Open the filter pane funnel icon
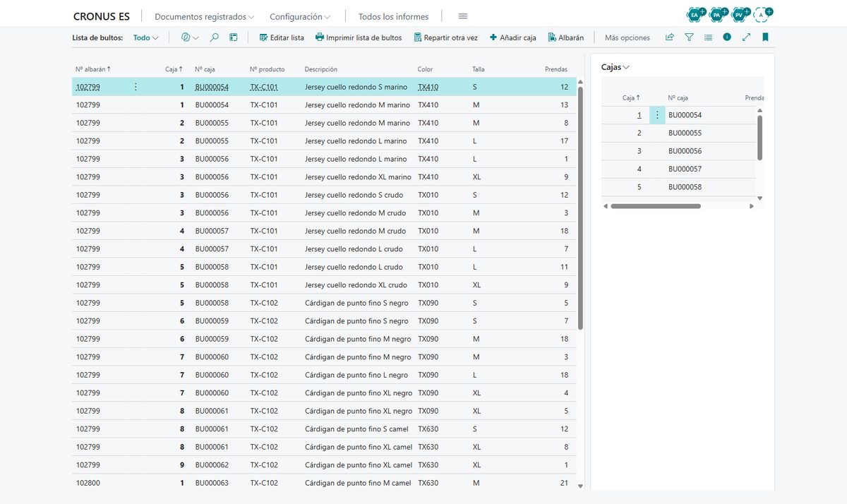Image resolution: width=847 pixels, height=504 pixels. (689, 37)
